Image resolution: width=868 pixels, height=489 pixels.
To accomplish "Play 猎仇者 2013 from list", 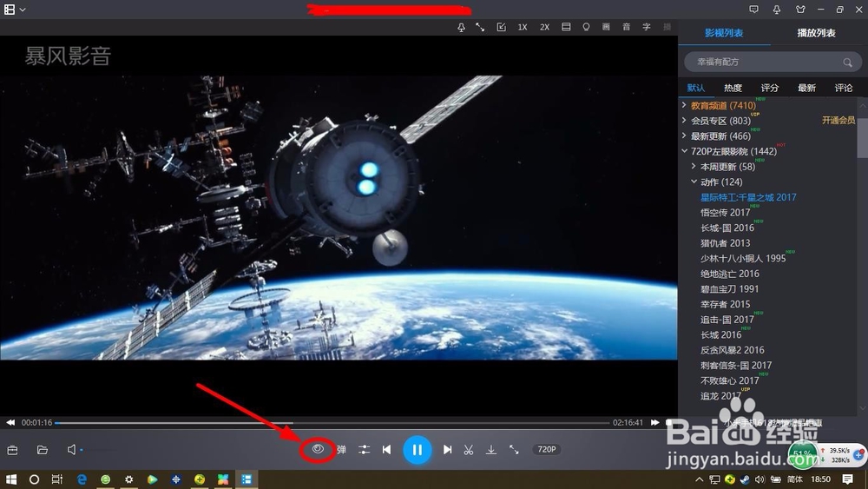I will 725,243.
